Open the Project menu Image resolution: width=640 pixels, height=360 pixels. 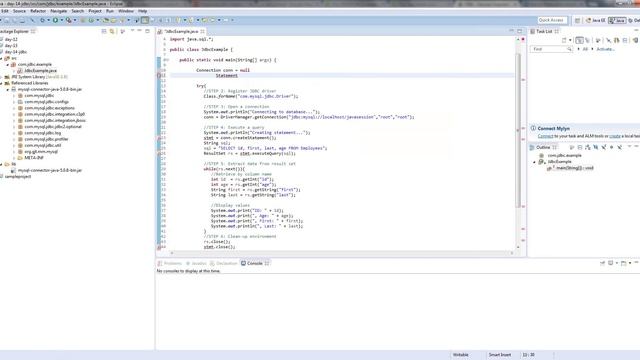tap(95, 11)
